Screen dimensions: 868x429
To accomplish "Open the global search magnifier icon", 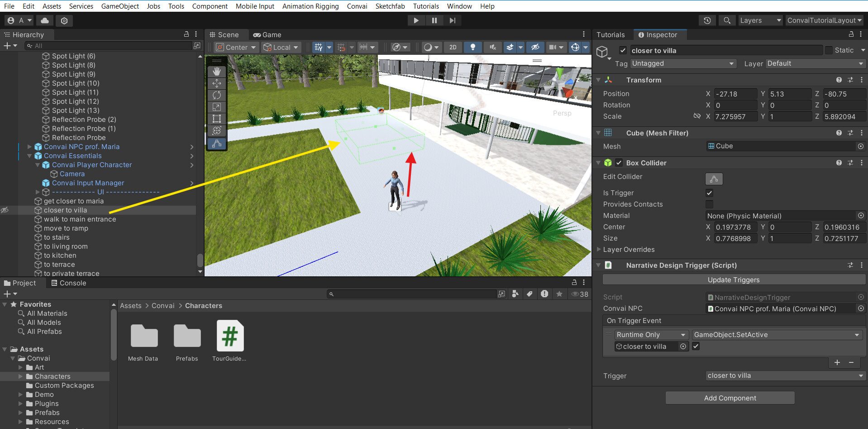I will click(727, 20).
